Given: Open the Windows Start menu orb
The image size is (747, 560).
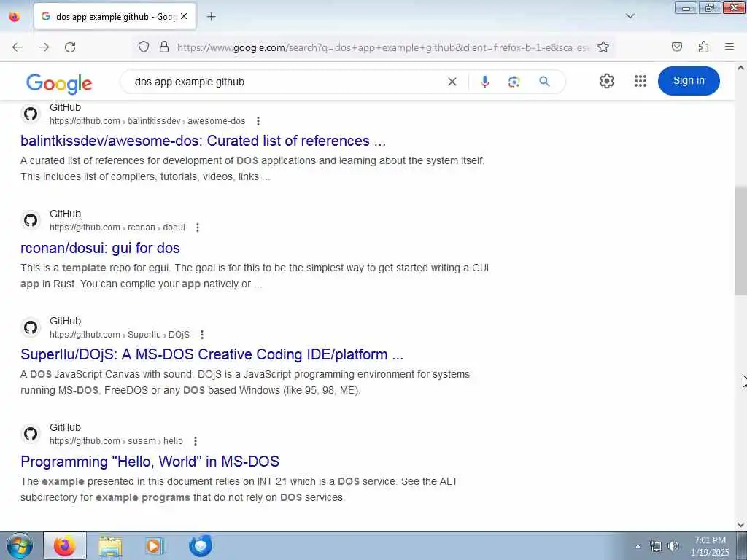Looking at the screenshot, I should tap(20, 545).
